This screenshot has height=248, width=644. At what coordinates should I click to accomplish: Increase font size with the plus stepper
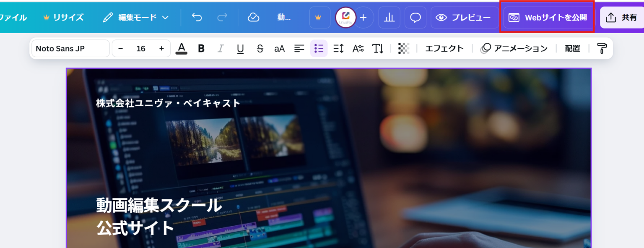pos(161,48)
